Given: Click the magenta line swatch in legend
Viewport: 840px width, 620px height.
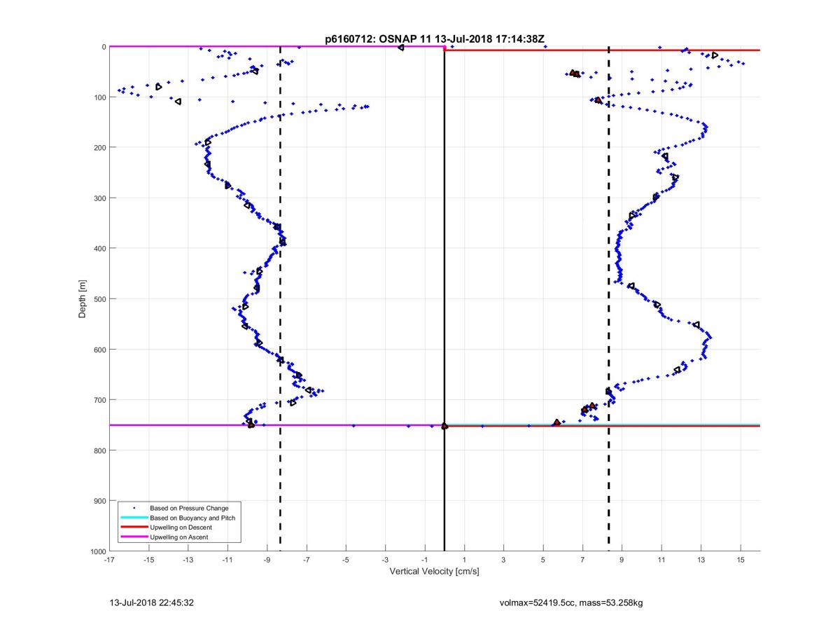Looking at the screenshot, I should pyautogui.click(x=134, y=537).
